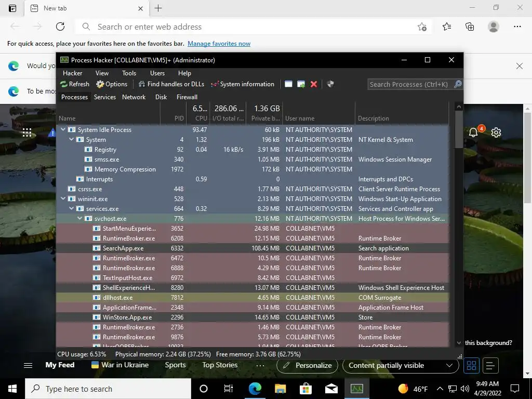Click the red X terminate icon
The width and height of the screenshot is (532, 399).
click(x=314, y=84)
